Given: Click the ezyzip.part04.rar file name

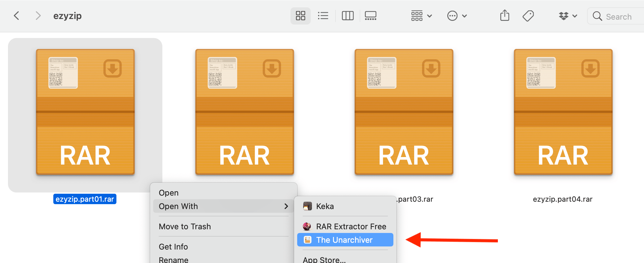Looking at the screenshot, I should click(x=563, y=199).
